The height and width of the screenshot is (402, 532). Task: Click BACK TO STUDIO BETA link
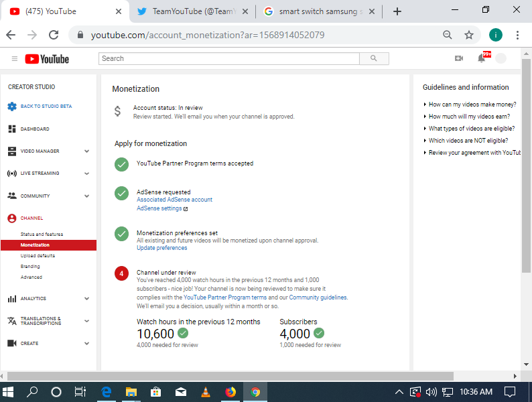[x=46, y=106]
